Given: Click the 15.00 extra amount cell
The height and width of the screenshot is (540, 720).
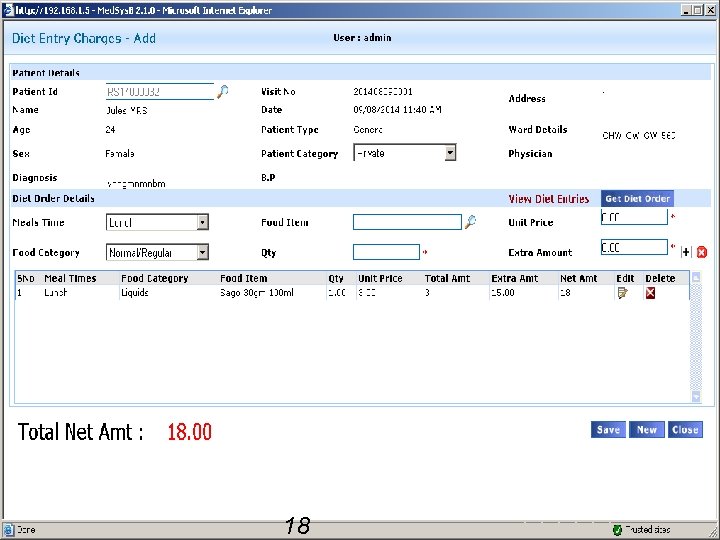Looking at the screenshot, I should [x=503, y=292].
